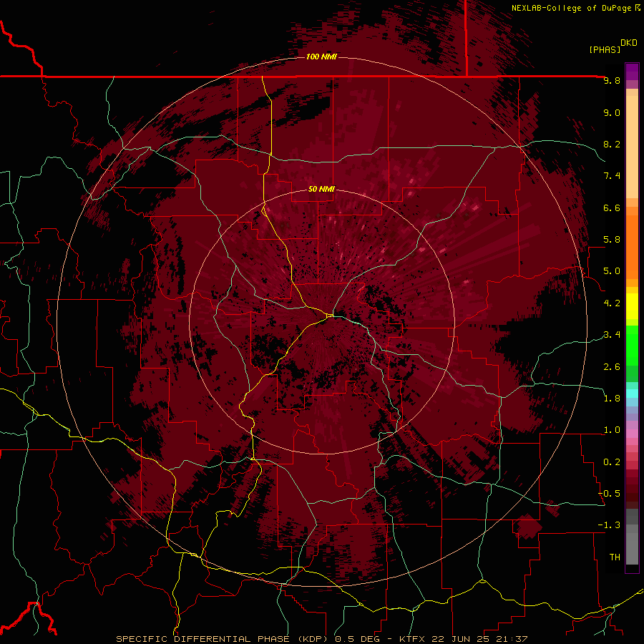Click the 50 NMI range ring label
This screenshot has height=644, width=644.
[x=321, y=189]
